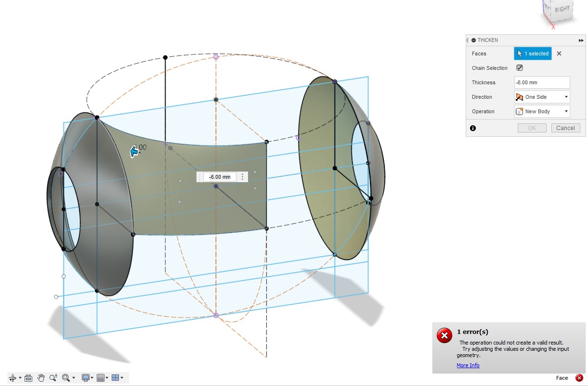Click the Cancel button to exit Thicken
The width and height of the screenshot is (588, 386).
[x=565, y=128]
